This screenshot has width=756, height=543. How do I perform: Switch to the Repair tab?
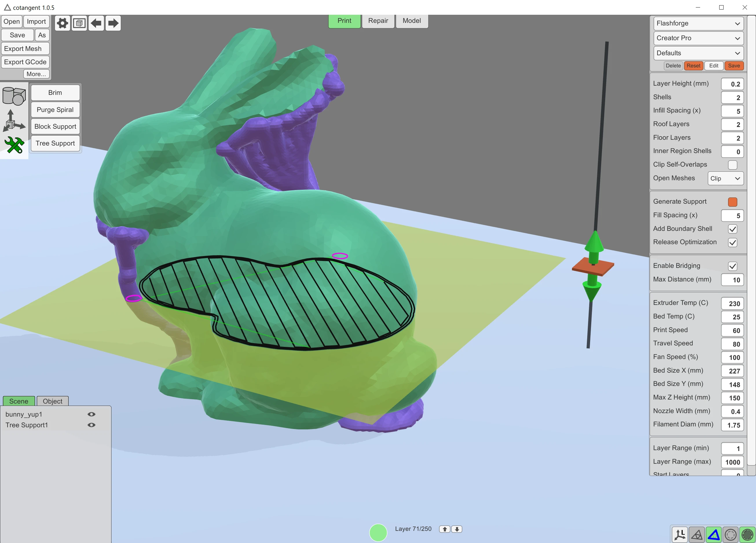tap(378, 21)
